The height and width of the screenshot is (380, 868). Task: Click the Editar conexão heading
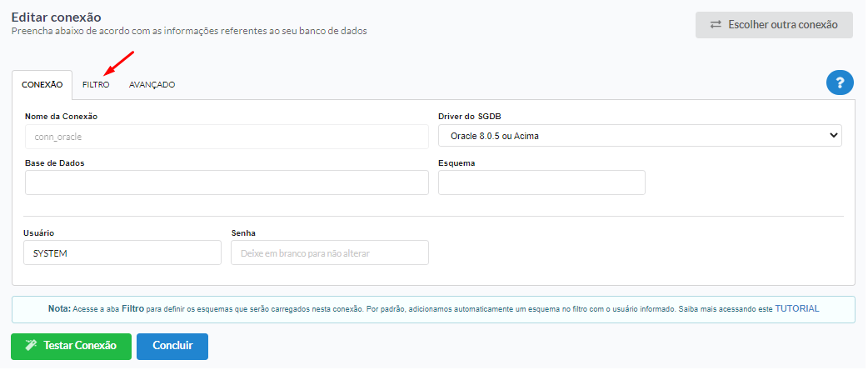pyautogui.click(x=56, y=17)
